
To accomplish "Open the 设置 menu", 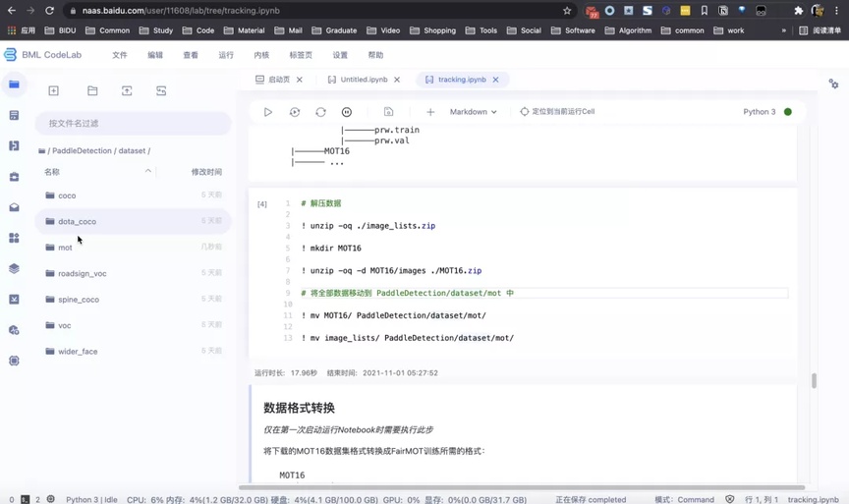I will pos(340,55).
